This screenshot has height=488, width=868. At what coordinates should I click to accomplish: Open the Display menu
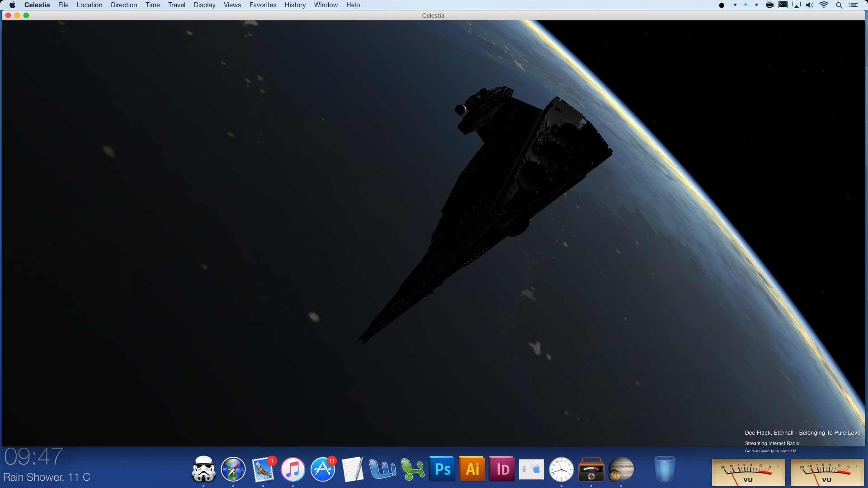(205, 5)
